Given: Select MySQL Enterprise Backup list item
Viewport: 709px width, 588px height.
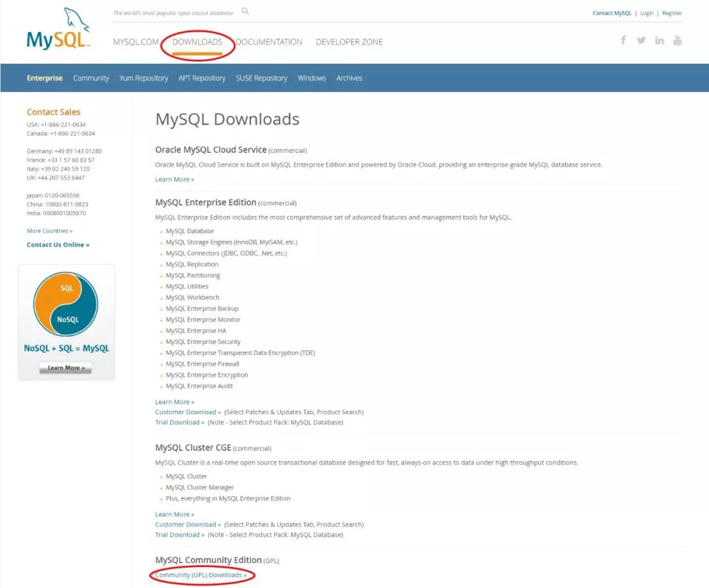Looking at the screenshot, I should (x=202, y=308).
